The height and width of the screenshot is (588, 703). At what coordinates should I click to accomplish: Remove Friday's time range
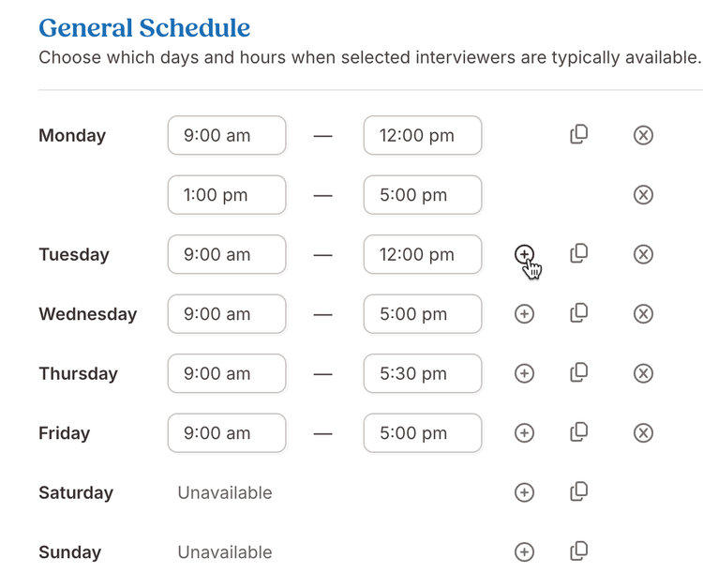click(x=643, y=433)
